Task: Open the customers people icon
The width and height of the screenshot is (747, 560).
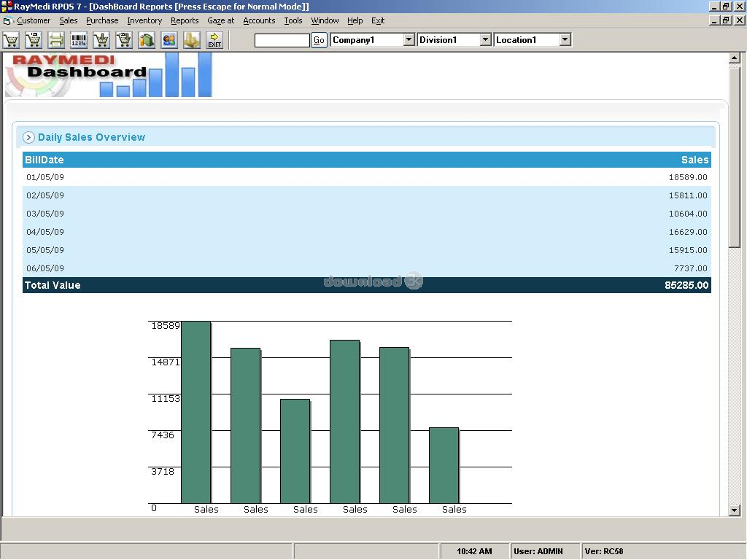Action: point(169,40)
